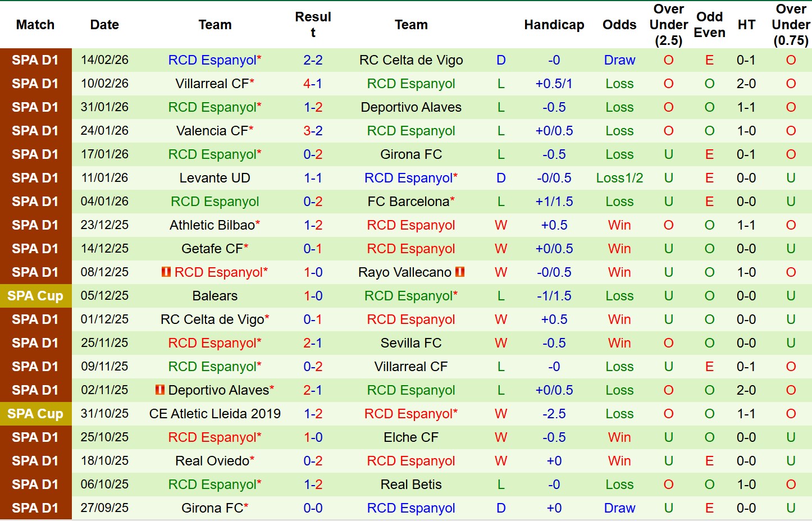This screenshot has width=812, height=521.
Task: Click the Odd Even column header
Action: [709, 25]
